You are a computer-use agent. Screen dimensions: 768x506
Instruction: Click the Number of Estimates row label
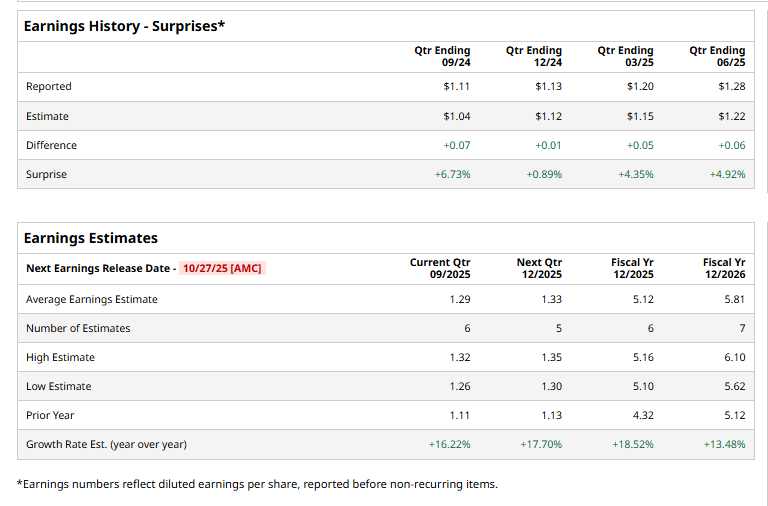pyautogui.click(x=78, y=328)
